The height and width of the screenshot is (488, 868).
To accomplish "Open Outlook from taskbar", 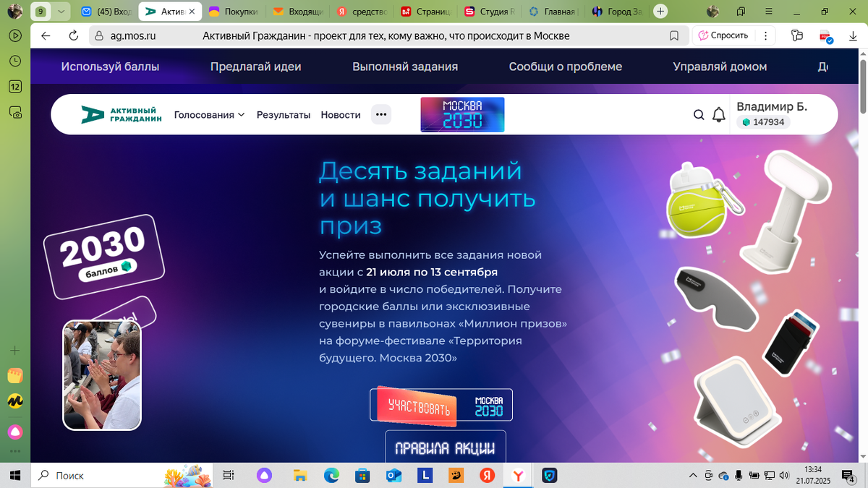I will pos(393,475).
